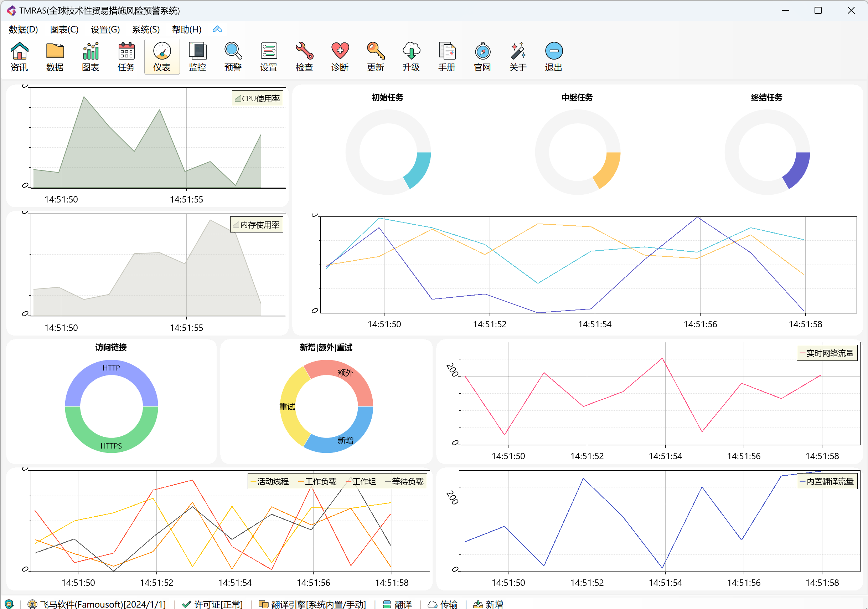Open the 图表 bar chart toolbar icon
Screen dimensions: 868x609
(x=91, y=57)
